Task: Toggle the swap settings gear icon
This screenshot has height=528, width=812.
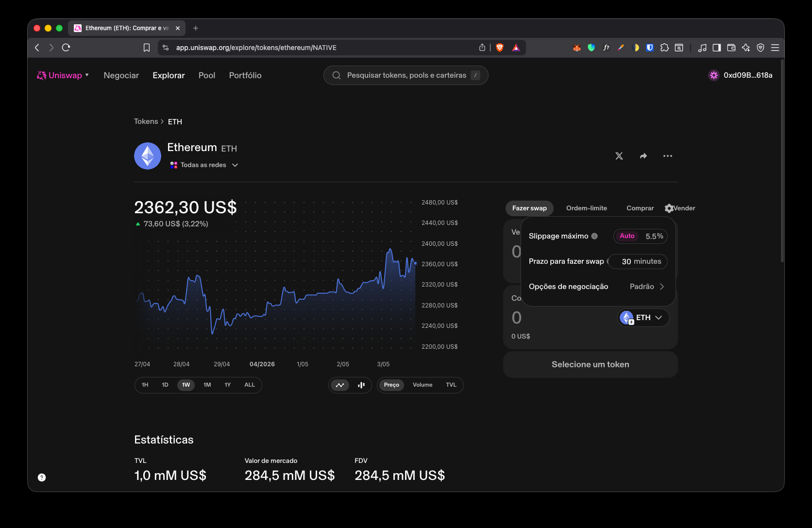Action: (x=669, y=208)
